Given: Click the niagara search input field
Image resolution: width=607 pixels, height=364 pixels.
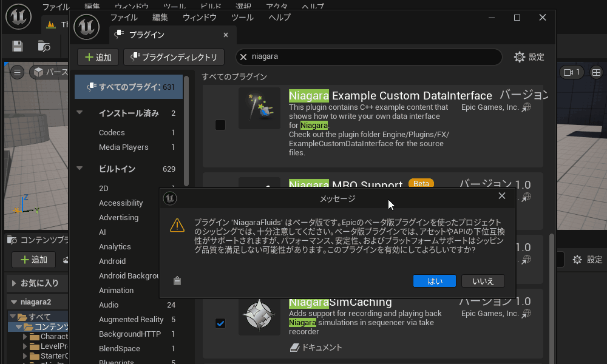Looking at the screenshot, I should click(370, 57).
